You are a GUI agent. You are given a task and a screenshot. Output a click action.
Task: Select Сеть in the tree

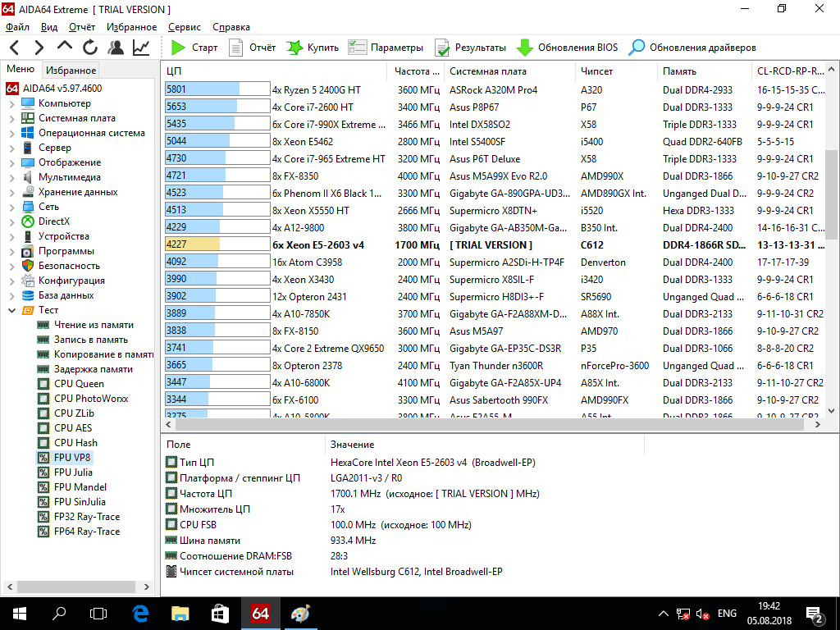pyautogui.click(x=48, y=207)
